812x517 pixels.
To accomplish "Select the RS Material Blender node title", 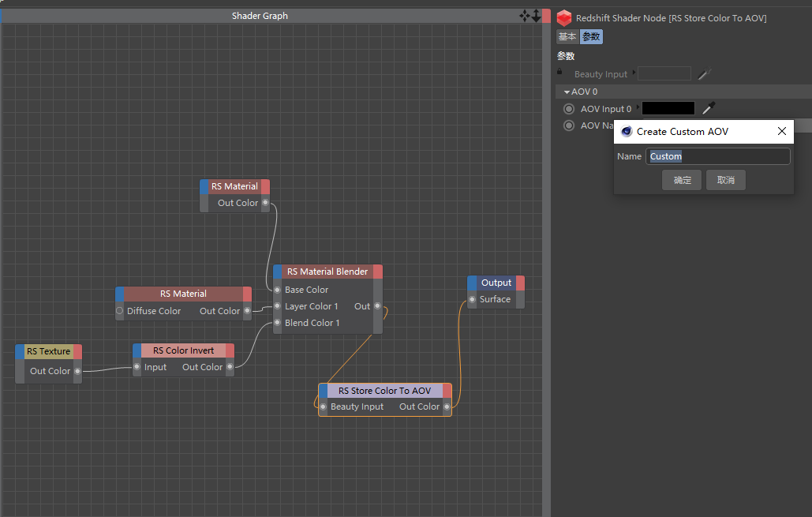I will click(327, 272).
